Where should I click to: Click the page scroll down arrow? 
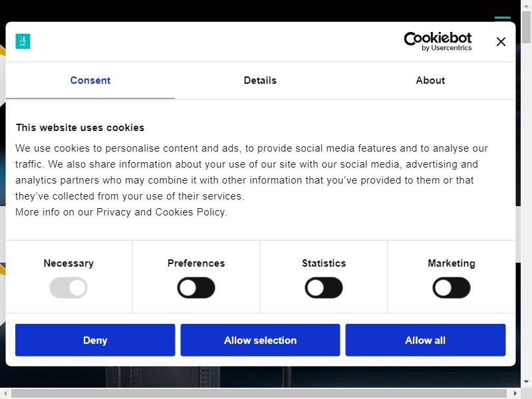click(526, 382)
